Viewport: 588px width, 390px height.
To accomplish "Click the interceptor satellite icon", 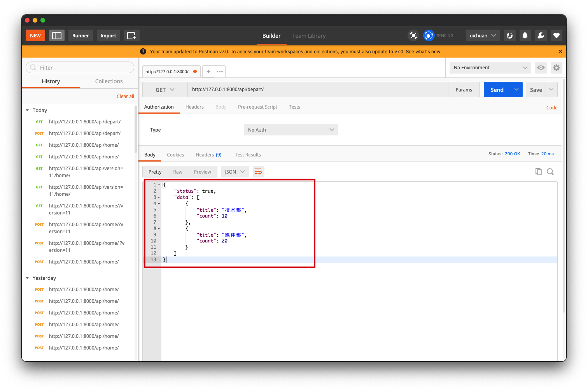I will point(413,35).
